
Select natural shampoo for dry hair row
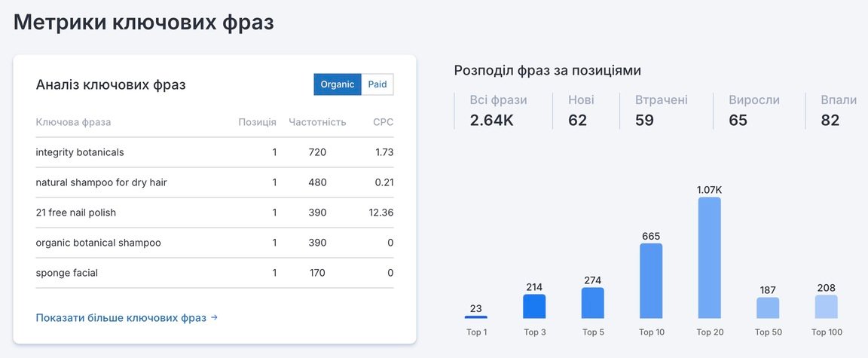point(214,182)
